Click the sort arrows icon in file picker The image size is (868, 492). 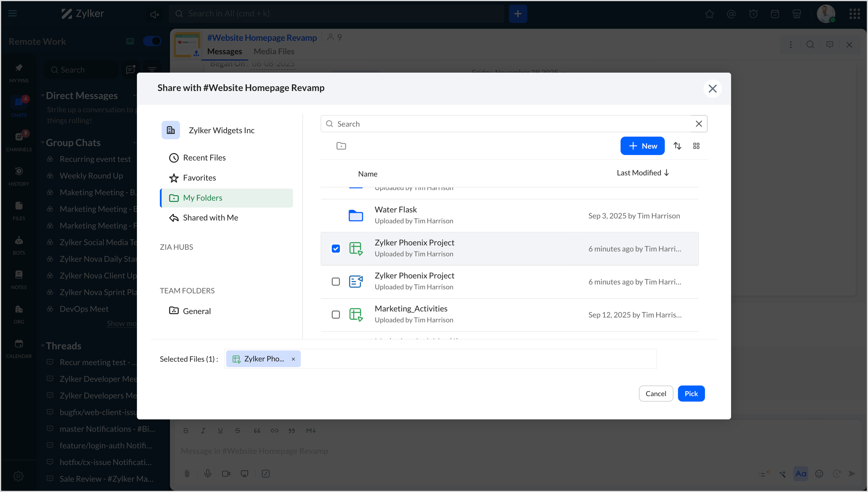(x=677, y=146)
